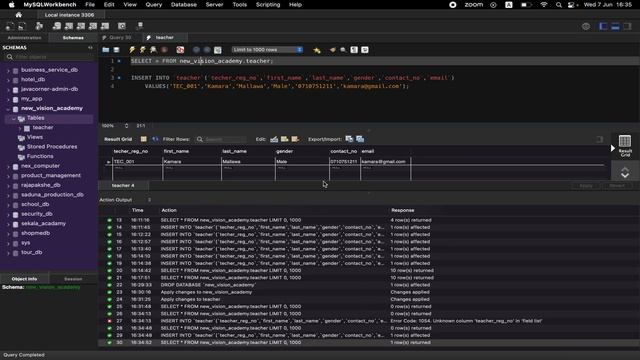Save the script to file
640x360 pixels.
pyautogui.click(x=116, y=50)
